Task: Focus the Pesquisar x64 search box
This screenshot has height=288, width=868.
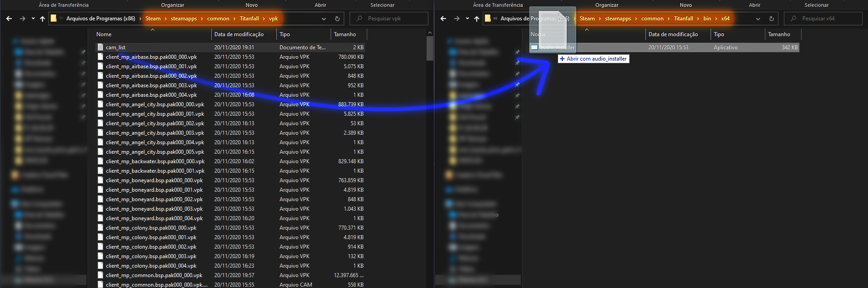Action: click(x=823, y=19)
